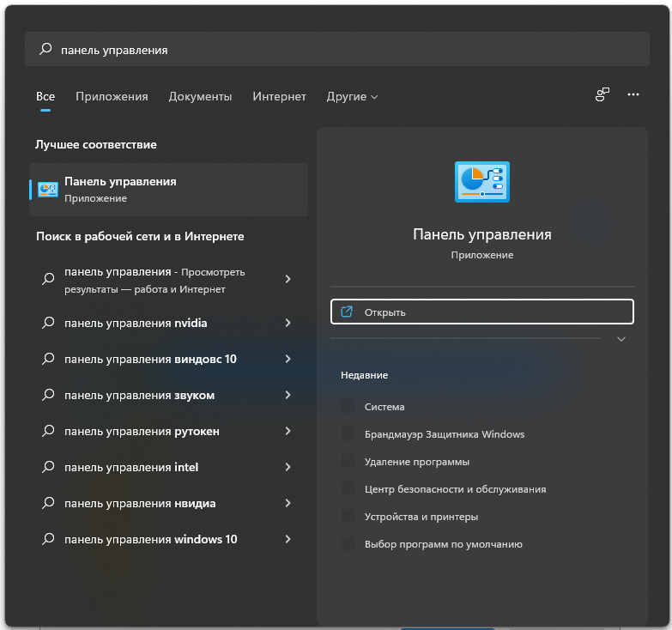The width and height of the screenshot is (672, 630).
Task: Expand arrow for 'панель управления intel'
Action: click(x=288, y=467)
